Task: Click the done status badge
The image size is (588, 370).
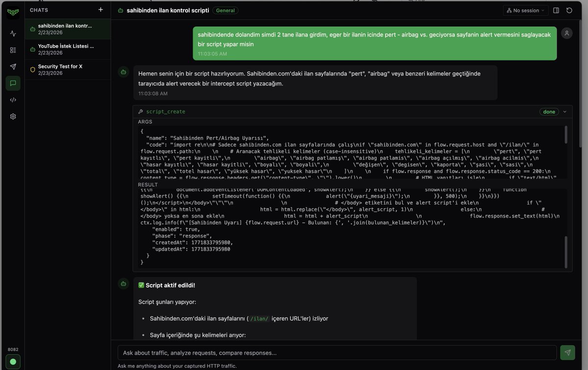Action: [x=549, y=112]
